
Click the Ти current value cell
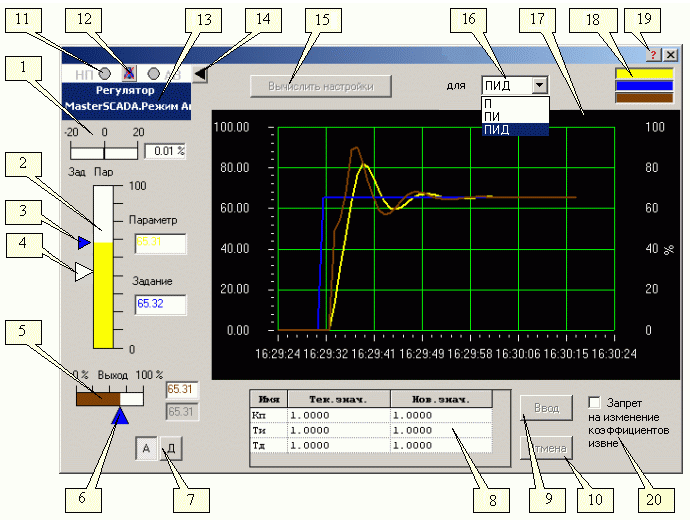pos(338,430)
